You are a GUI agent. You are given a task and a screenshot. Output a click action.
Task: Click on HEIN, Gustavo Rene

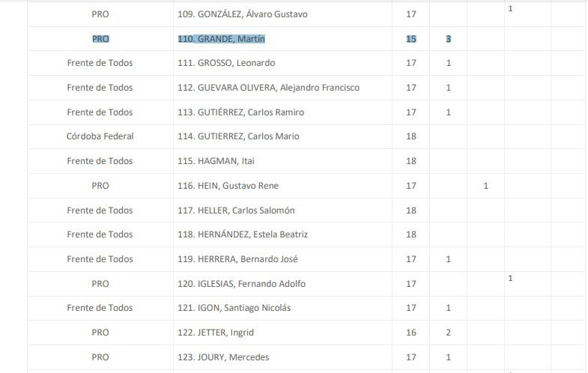tap(238, 186)
